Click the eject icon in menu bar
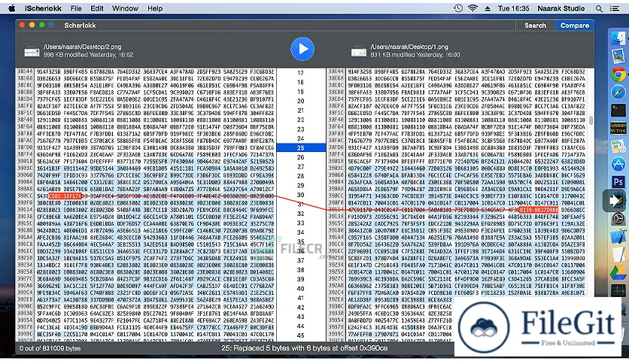Screen dimensions: 629x364 pos(488,8)
